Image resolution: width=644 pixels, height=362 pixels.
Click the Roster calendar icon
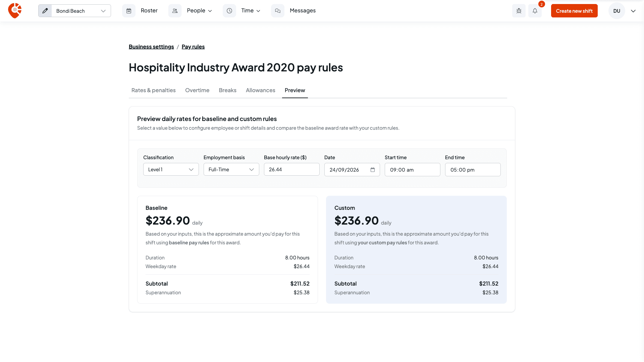pyautogui.click(x=129, y=11)
